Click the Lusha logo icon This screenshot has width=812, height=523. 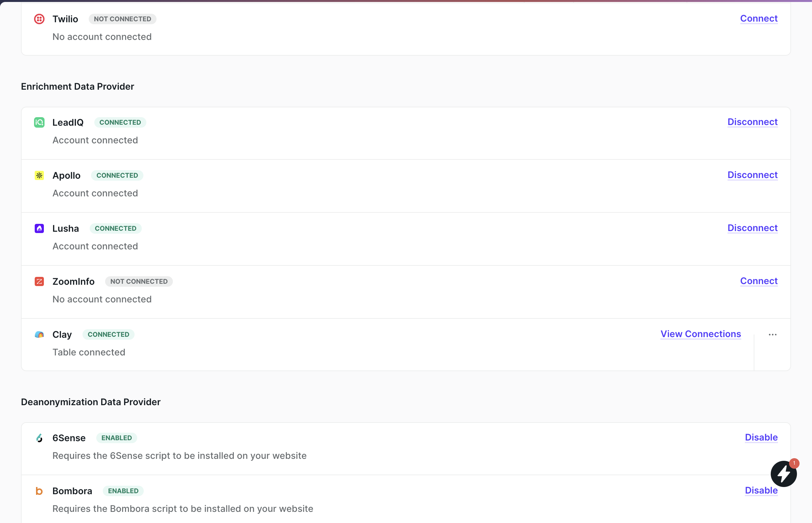click(39, 228)
